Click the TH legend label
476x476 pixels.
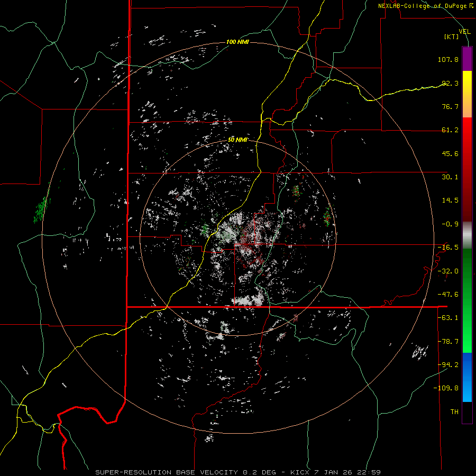(454, 412)
